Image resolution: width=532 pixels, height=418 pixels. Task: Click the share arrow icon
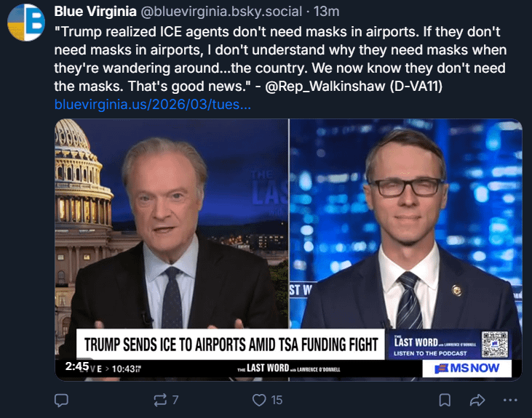(x=477, y=400)
